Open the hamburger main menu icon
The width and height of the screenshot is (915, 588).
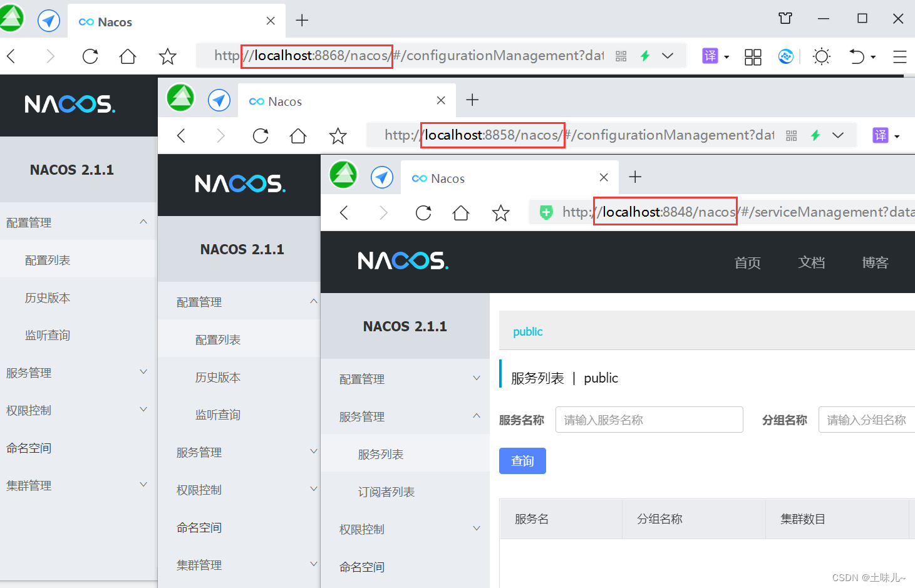pos(900,57)
